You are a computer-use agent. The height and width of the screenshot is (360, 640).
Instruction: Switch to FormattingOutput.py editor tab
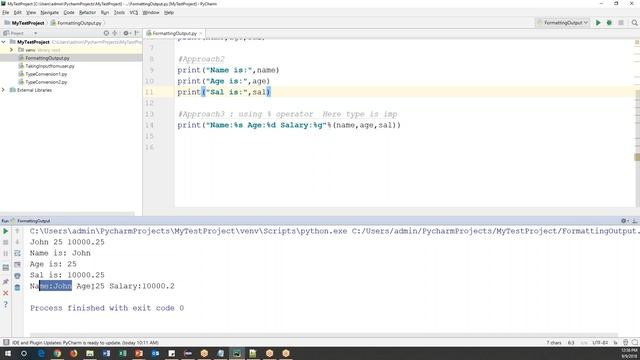click(x=174, y=33)
